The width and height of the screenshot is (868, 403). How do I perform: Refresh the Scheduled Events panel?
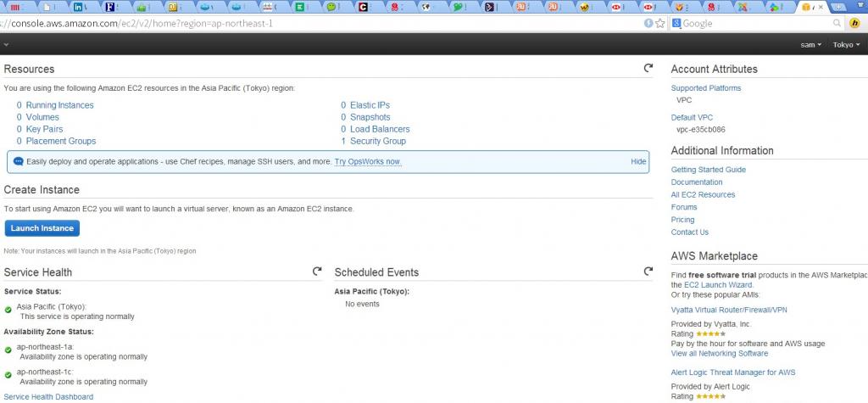click(648, 271)
